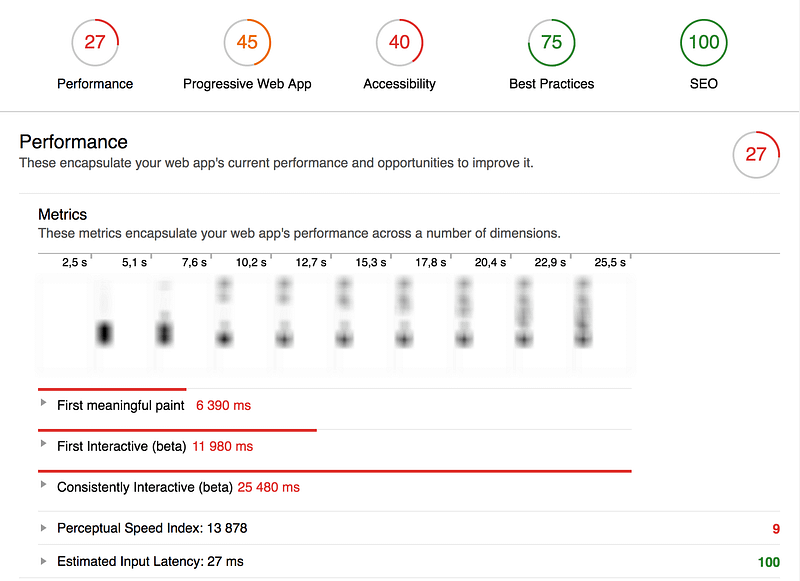The image size is (800, 581).
Task: Jump to the Accessibility label link
Action: pyautogui.click(x=399, y=84)
